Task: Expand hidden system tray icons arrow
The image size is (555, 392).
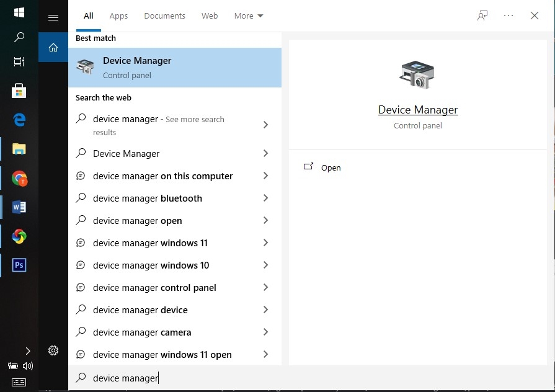Action: [x=28, y=351]
